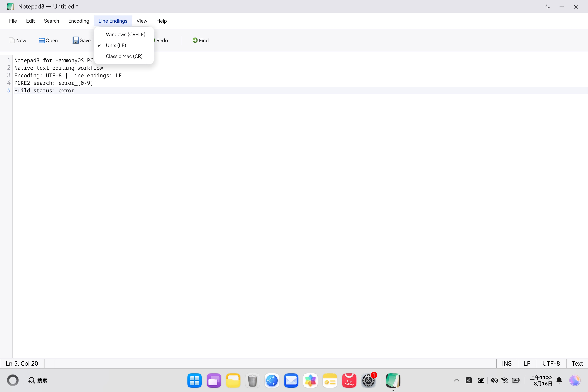Click the green Find arrow icon
The width and height of the screenshot is (588, 392).
(195, 40)
